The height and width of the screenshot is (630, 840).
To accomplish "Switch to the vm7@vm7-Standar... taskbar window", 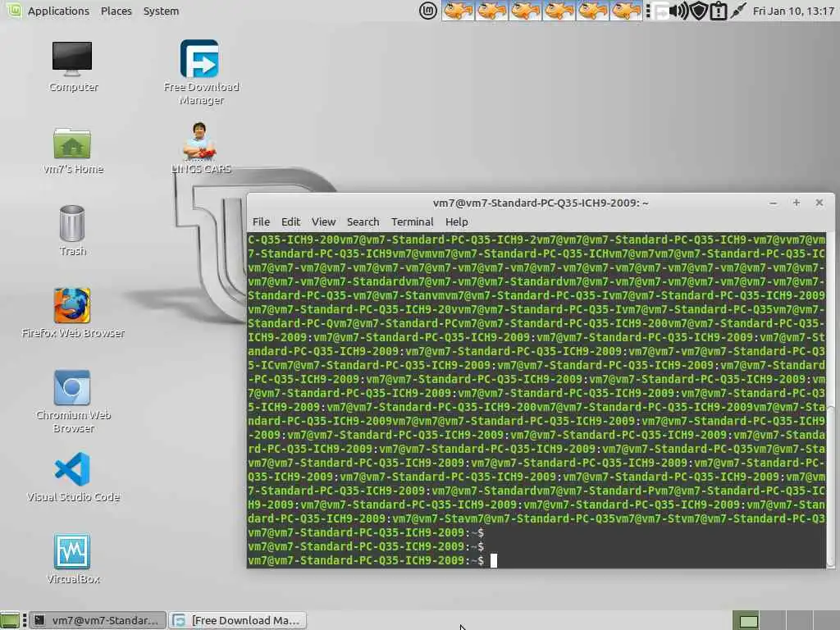I will point(98,620).
